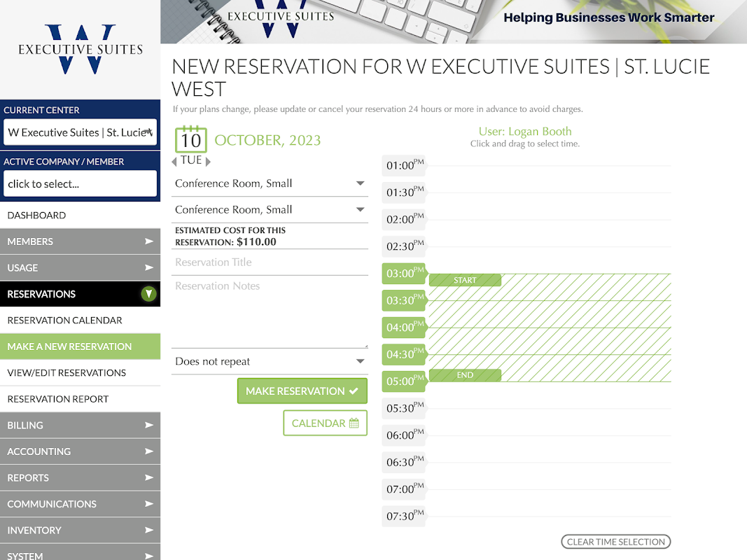
Task: Go to next day arrow beside TUE
Action: [208, 162]
